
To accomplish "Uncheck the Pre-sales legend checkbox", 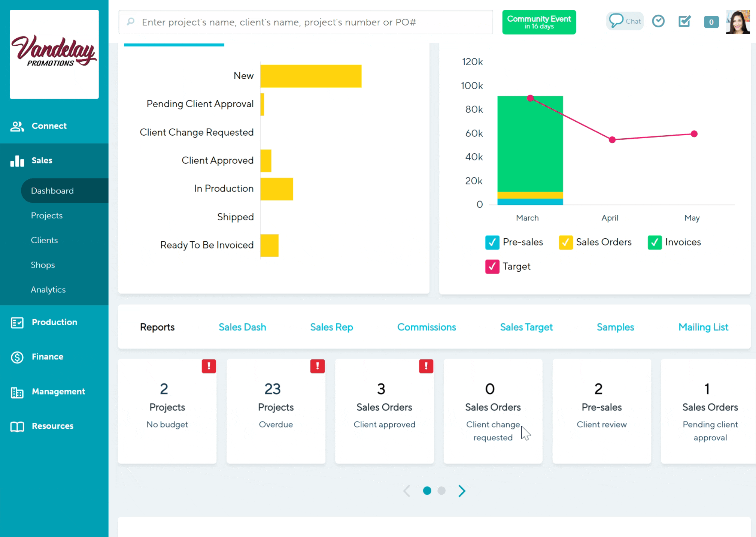I will tap(492, 242).
